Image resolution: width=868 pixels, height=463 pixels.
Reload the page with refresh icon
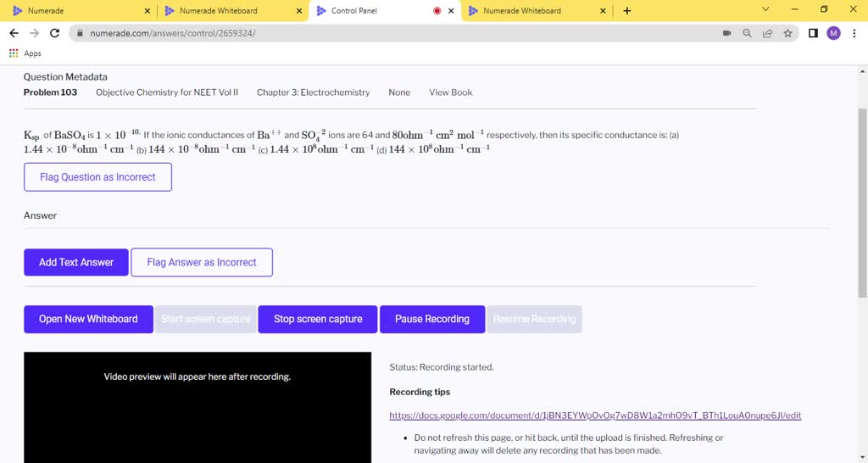click(x=55, y=33)
